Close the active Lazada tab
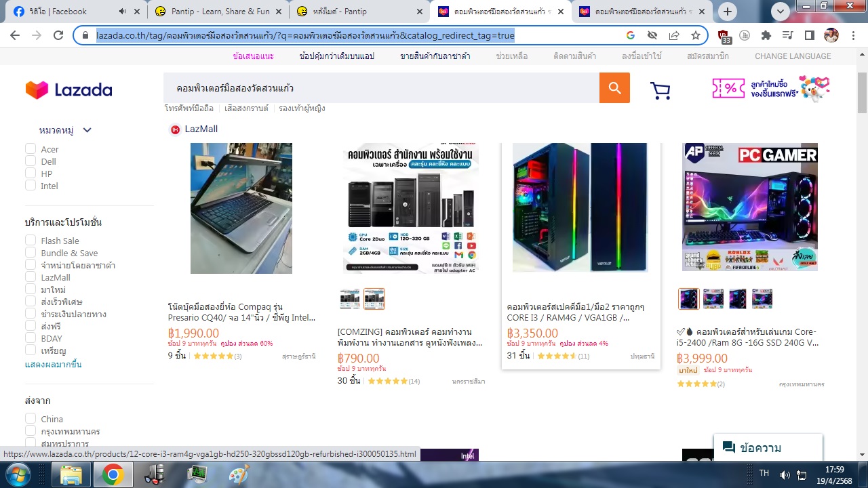This screenshot has width=868, height=488. (561, 12)
